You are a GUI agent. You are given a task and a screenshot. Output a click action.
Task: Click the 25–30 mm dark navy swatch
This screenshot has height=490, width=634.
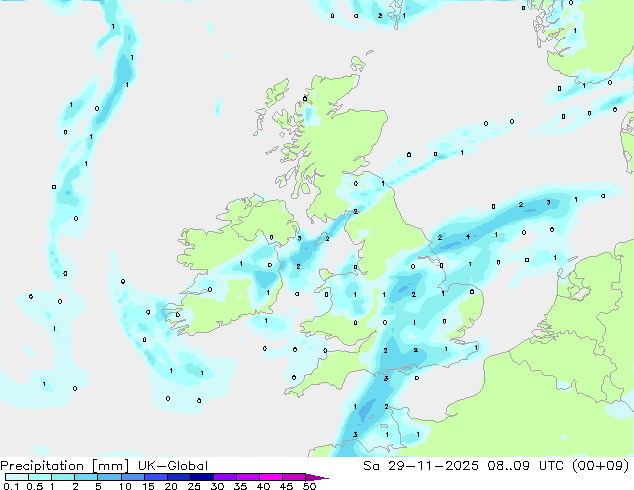(202, 477)
